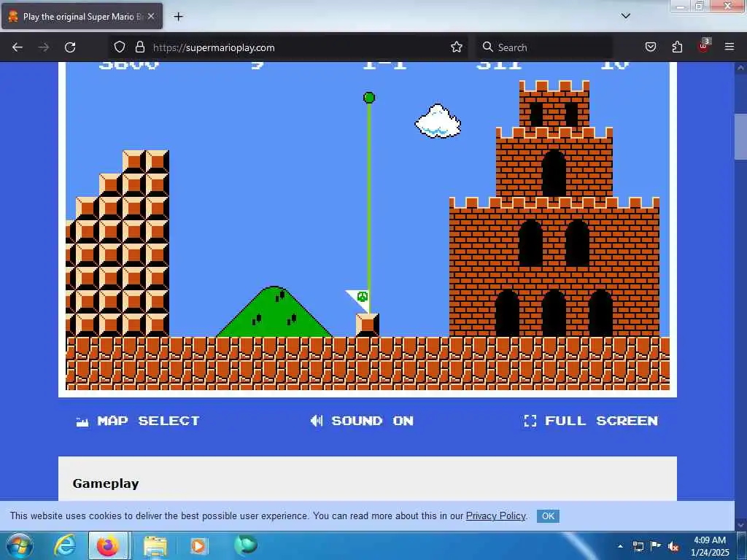Open MAP SELECT menu
The image size is (747, 560).
point(138,421)
